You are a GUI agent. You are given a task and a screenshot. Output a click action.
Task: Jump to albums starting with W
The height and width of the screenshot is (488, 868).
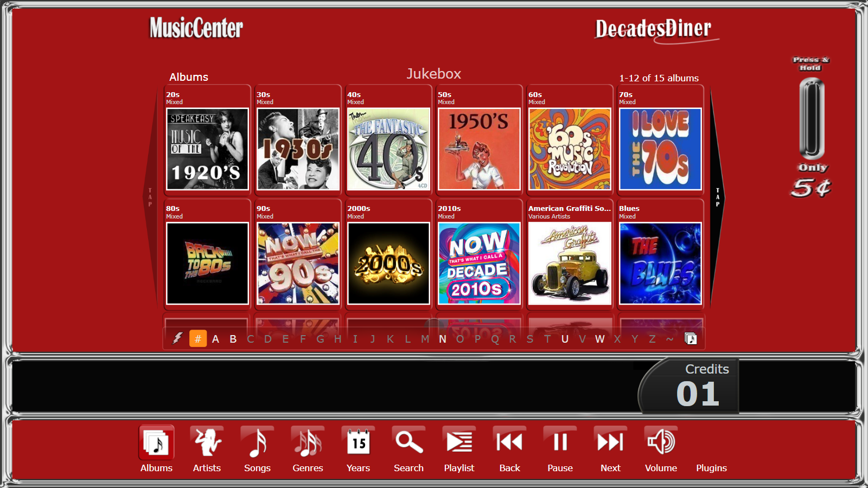[599, 339]
